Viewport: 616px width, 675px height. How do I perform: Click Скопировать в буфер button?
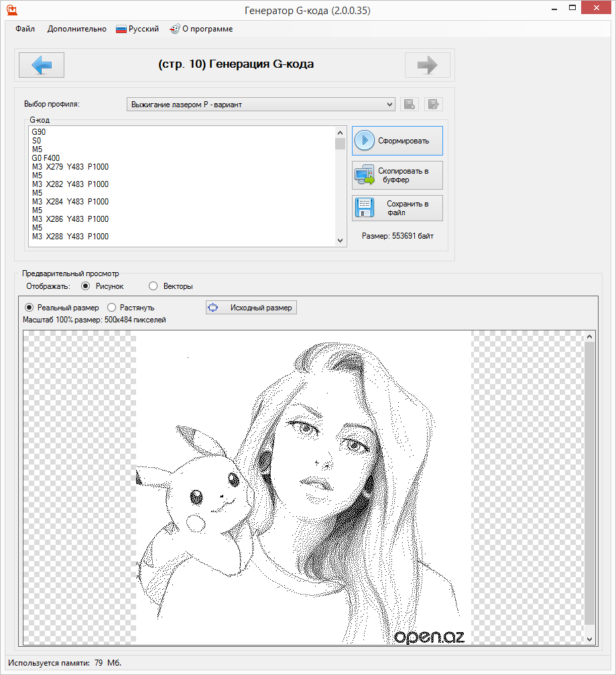click(397, 175)
